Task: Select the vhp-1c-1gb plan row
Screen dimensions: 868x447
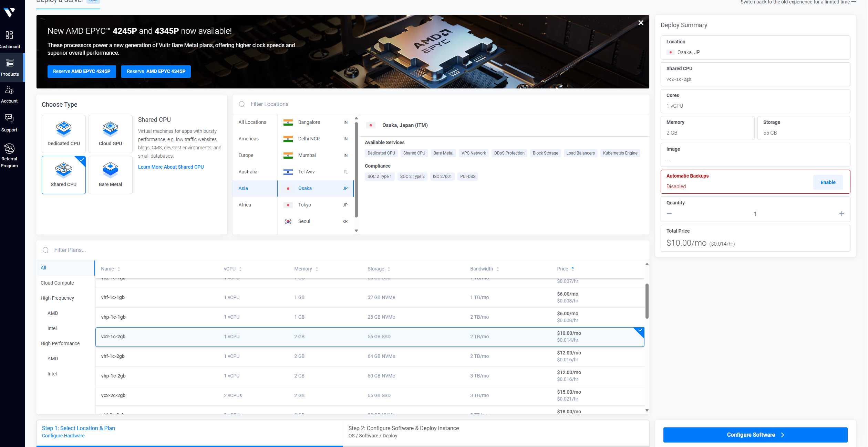Action: (370, 317)
